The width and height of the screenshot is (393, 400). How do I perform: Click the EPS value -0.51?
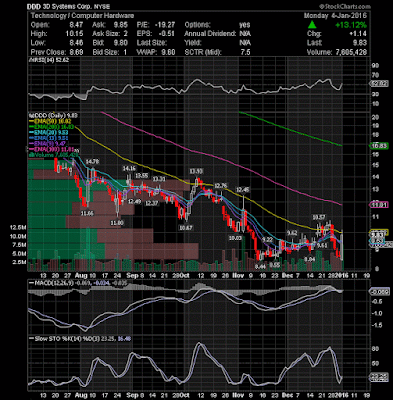pyautogui.click(x=167, y=34)
